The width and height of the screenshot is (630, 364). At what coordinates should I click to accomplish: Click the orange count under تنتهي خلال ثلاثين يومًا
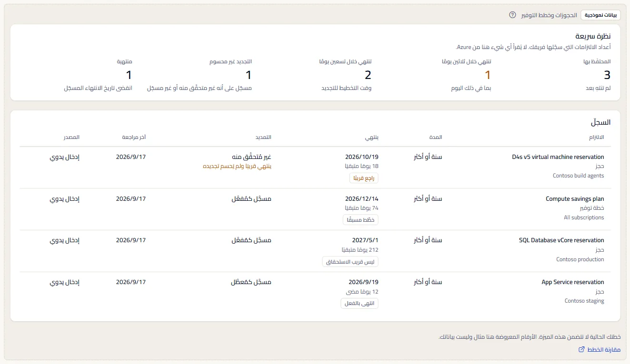tap(488, 75)
